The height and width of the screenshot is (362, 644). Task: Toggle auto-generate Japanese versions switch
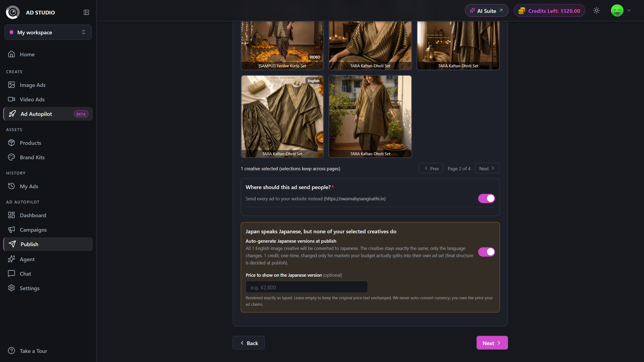(x=486, y=252)
